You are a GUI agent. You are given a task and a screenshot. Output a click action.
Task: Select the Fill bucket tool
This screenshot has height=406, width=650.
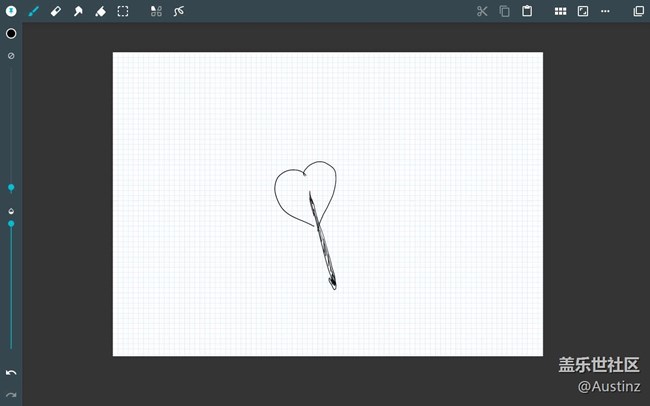pos(100,11)
